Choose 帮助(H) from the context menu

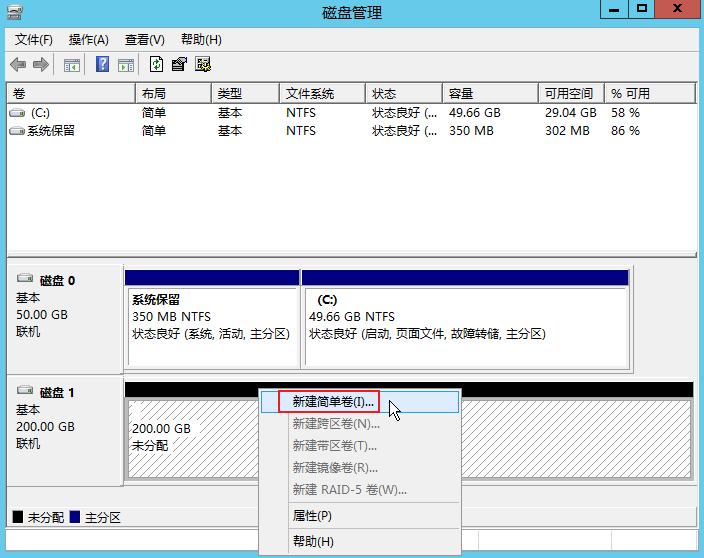(313, 541)
